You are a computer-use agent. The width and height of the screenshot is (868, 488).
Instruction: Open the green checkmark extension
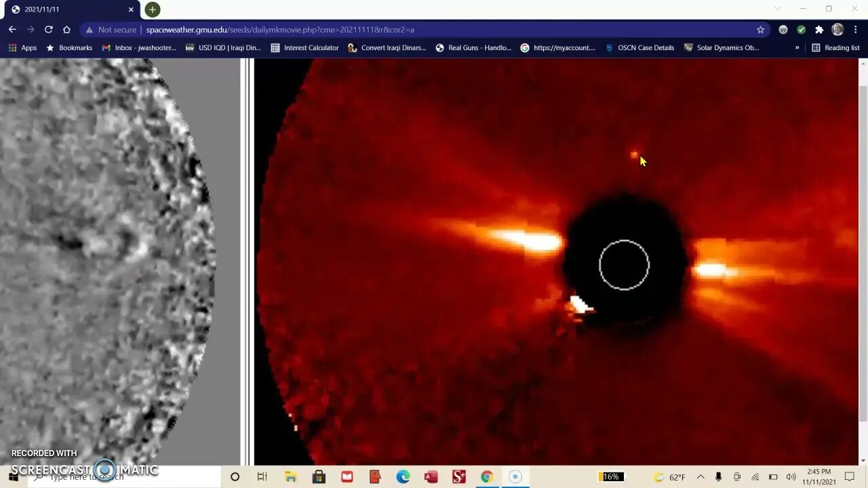point(802,30)
